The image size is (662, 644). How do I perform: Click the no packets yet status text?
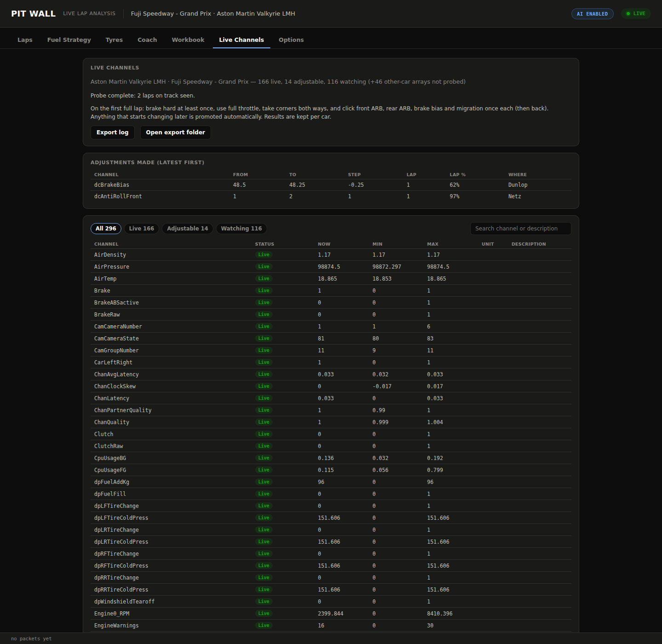point(31,638)
